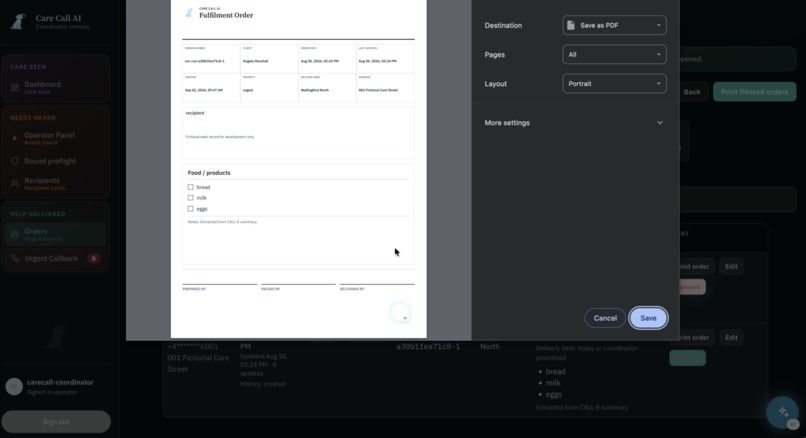This screenshot has width=806, height=438.
Task: Open Operator Panel in the sidebar
Action: pyautogui.click(x=56, y=138)
